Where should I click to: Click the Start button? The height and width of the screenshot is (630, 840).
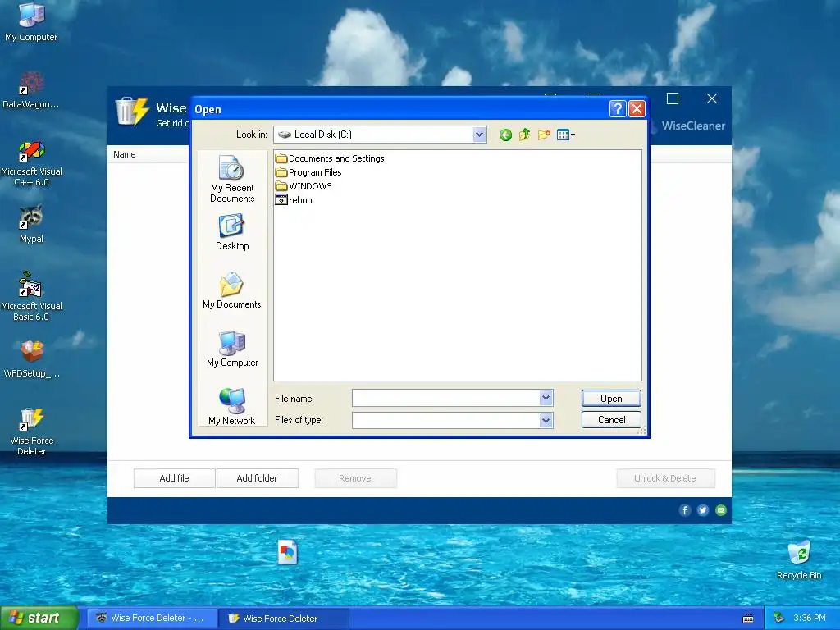click(39, 619)
